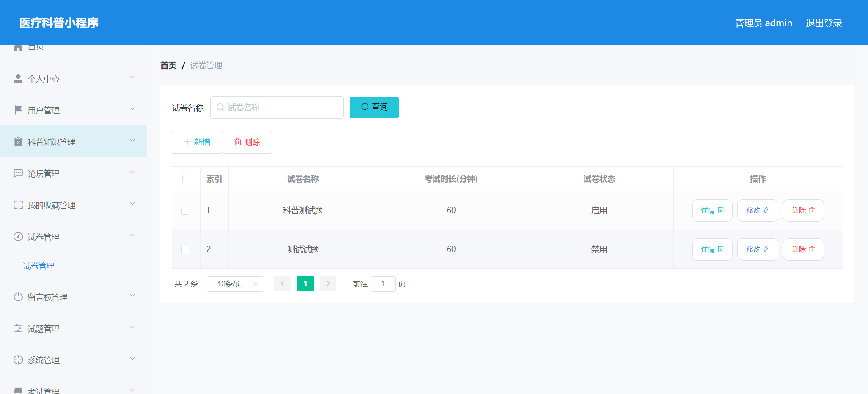
Task: Click the circle icon beside 系统管理
Action: [18, 360]
